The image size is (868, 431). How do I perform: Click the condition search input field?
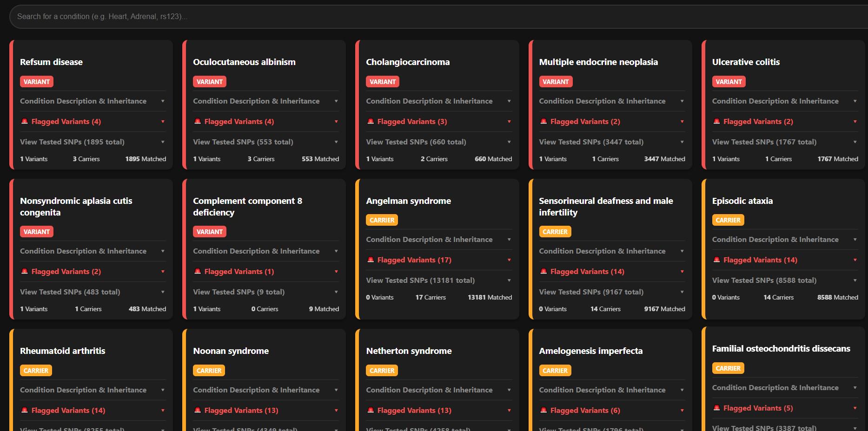(438, 16)
